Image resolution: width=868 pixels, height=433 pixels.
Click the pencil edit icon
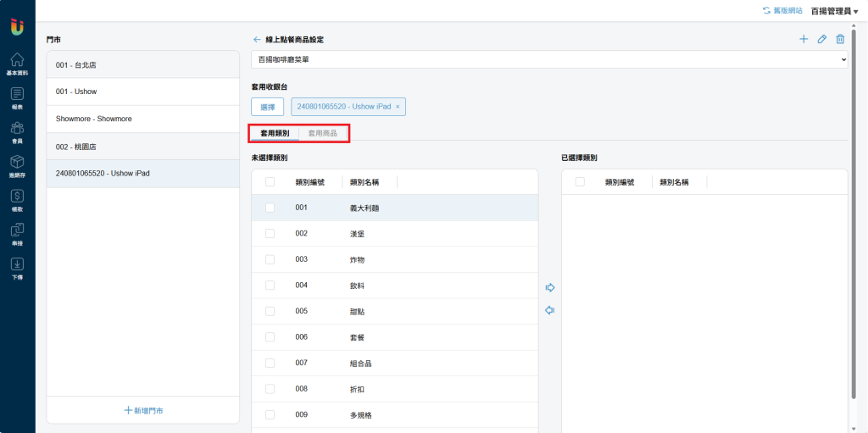[x=821, y=39]
